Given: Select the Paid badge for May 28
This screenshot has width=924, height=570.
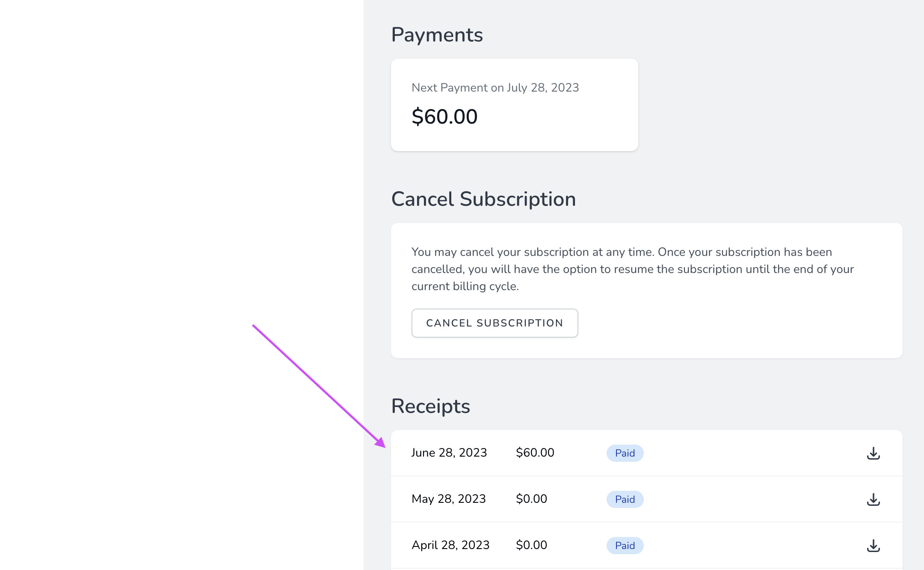Looking at the screenshot, I should (625, 499).
